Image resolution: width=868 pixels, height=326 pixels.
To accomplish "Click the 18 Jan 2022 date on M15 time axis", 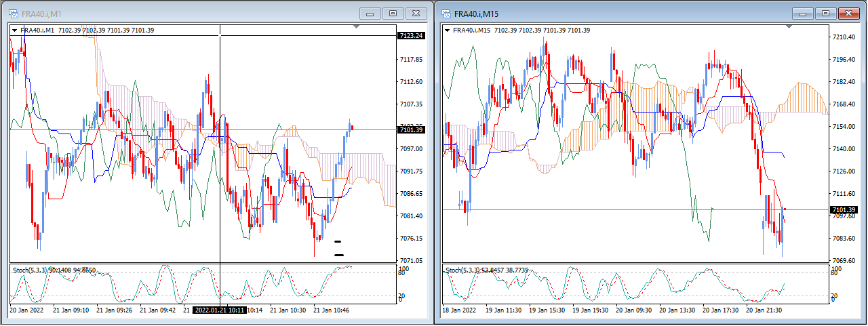I will point(460,310).
